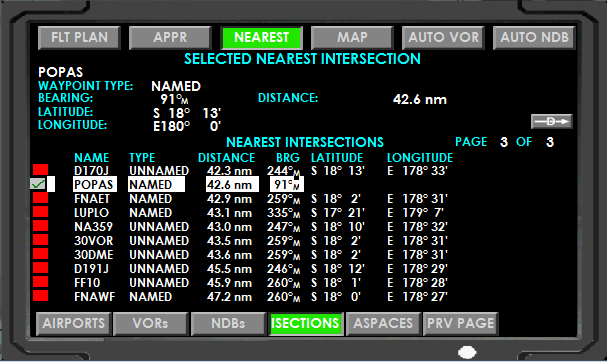Click the highlighted 42.6 nm distance cell

click(x=232, y=184)
